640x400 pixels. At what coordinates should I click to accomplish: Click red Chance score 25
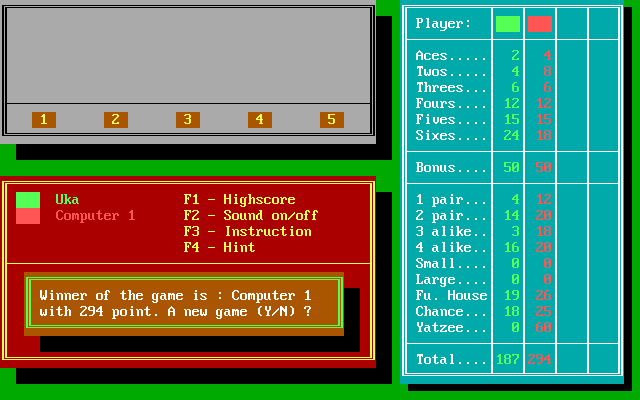[x=544, y=311]
